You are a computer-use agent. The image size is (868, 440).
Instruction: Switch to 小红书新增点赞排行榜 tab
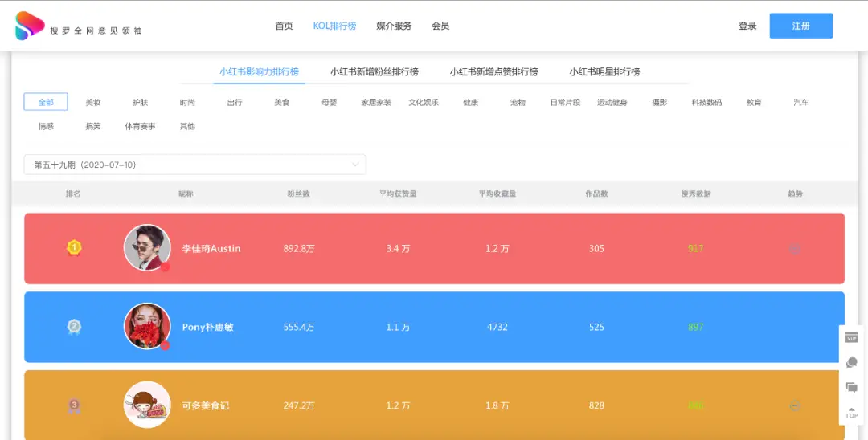tap(493, 71)
